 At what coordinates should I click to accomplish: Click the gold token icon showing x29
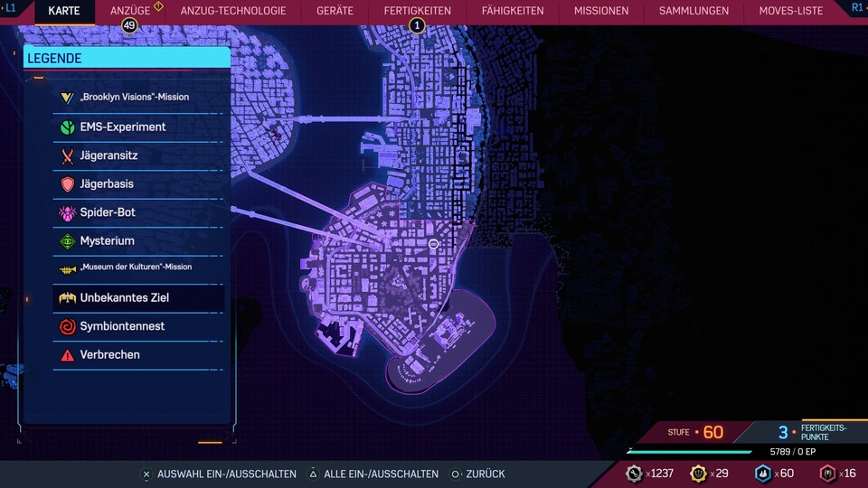tap(698, 474)
